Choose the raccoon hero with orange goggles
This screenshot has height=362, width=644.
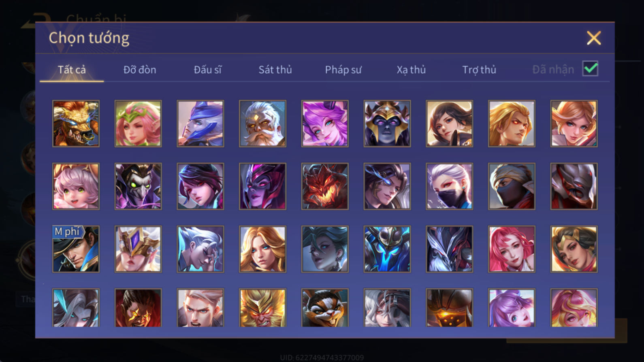pyautogui.click(x=325, y=308)
